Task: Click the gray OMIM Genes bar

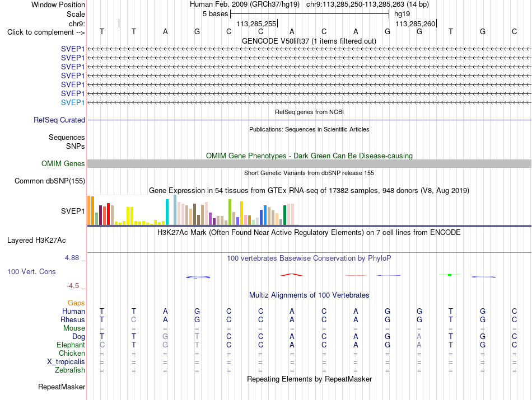Action: pyautogui.click(x=309, y=164)
